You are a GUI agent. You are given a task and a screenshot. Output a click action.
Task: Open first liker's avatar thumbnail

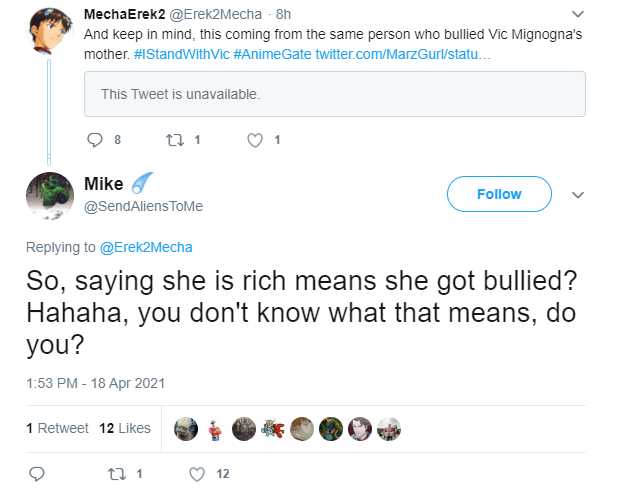[186, 429]
